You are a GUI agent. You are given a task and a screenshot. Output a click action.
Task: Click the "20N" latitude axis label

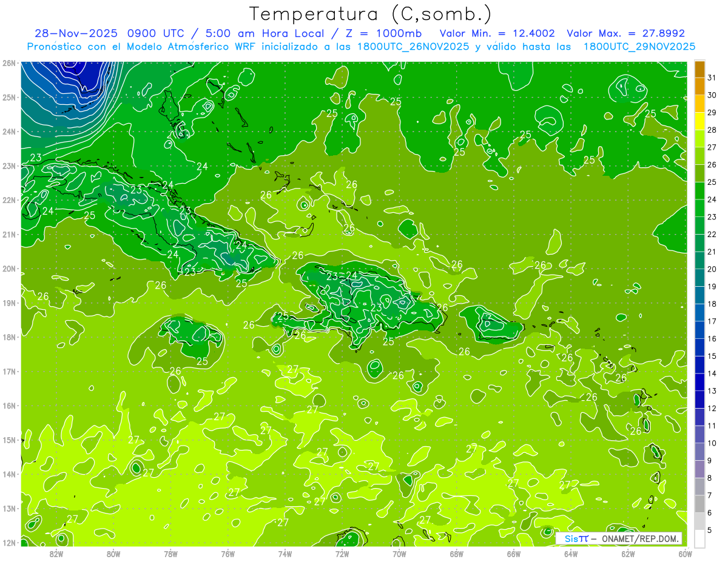click(x=9, y=269)
